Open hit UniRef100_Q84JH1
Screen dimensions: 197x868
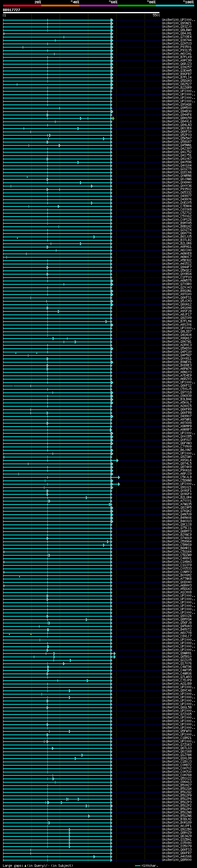(177, 33)
